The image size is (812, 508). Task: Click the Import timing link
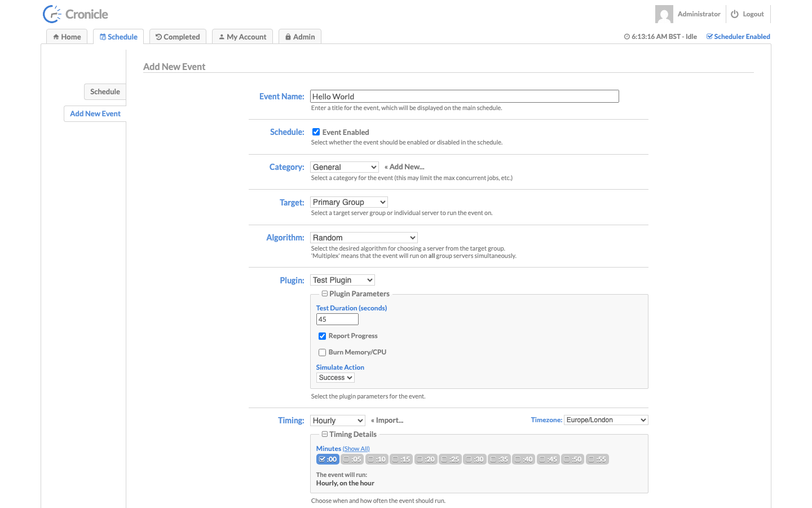[x=387, y=421]
